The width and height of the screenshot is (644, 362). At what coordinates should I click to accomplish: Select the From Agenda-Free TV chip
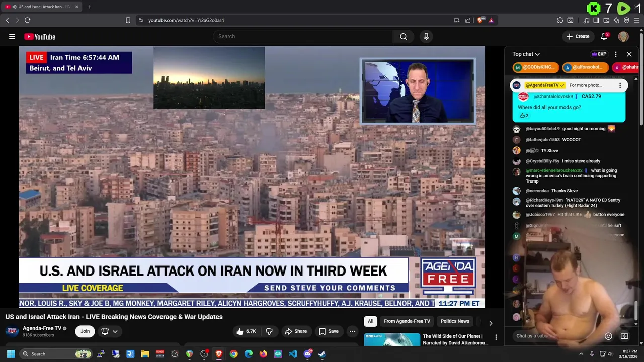(407, 321)
